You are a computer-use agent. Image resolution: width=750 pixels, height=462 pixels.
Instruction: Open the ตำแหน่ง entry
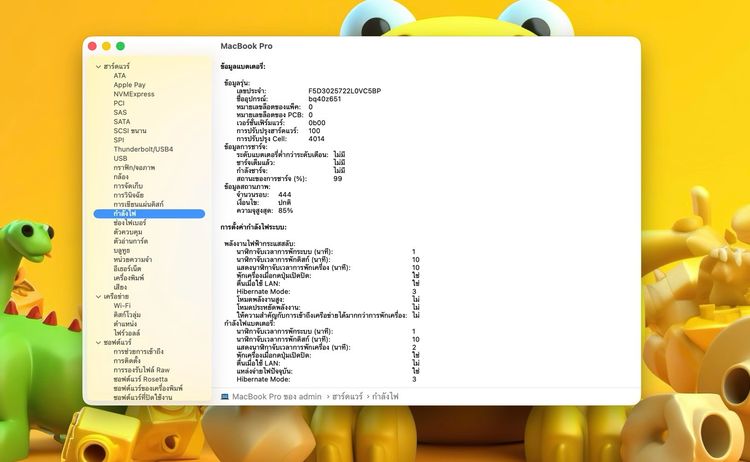tap(125, 324)
